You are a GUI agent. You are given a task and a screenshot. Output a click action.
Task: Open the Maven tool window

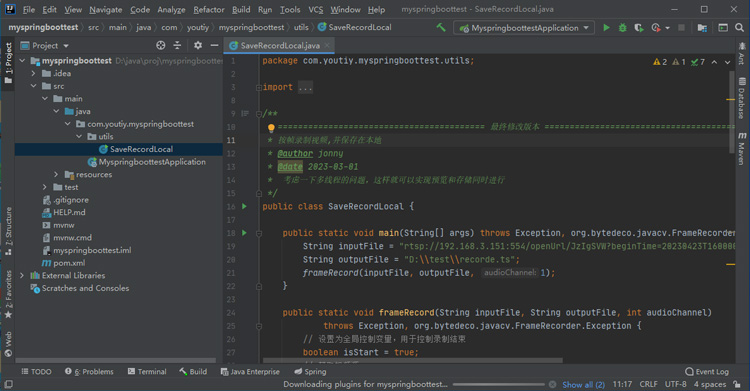coord(741,149)
